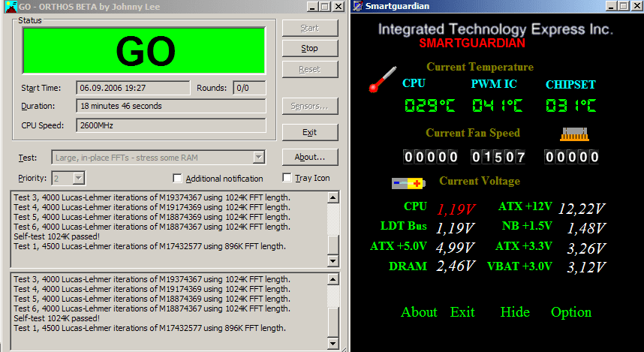
Task: Click the Stop button in ORTHOS
Action: pos(310,49)
